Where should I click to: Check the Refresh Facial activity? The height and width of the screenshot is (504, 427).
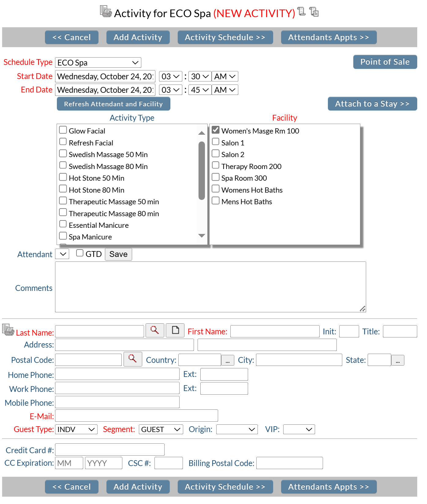click(x=63, y=142)
